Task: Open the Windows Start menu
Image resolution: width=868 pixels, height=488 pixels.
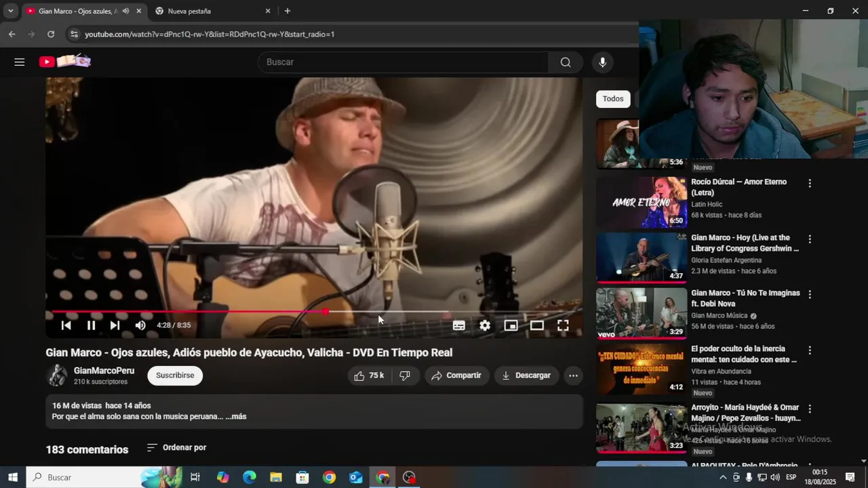Action: tap(12, 477)
